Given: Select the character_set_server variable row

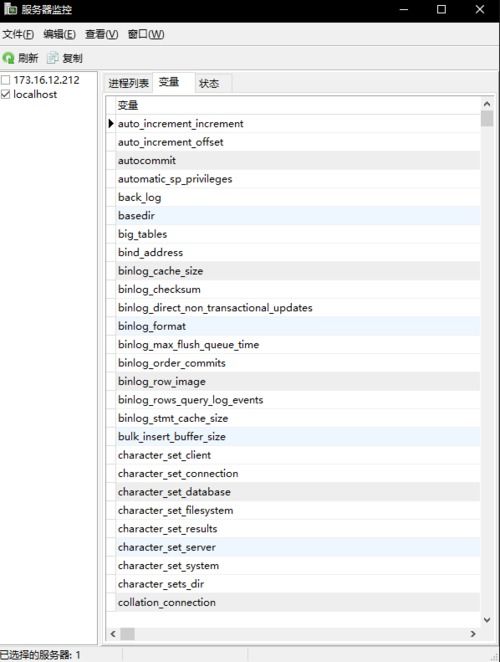Looking at the screenshot, I should (x=298, y=547).
